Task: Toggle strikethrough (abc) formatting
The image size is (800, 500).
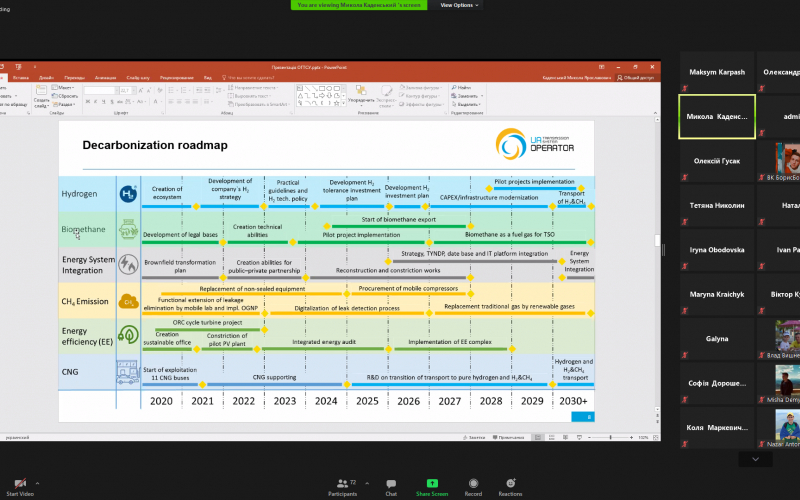Action: pos(119,102)
